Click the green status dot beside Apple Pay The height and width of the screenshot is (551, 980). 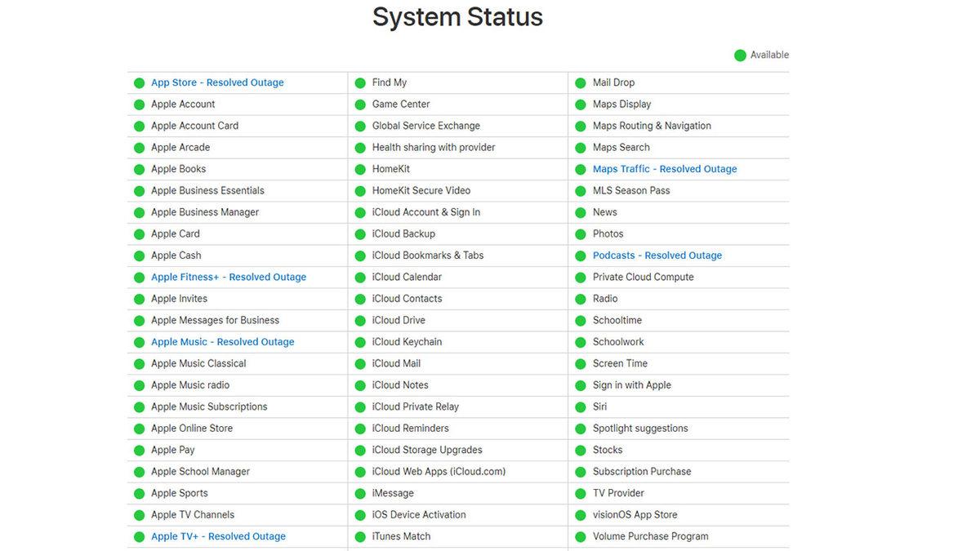(138, 450)
